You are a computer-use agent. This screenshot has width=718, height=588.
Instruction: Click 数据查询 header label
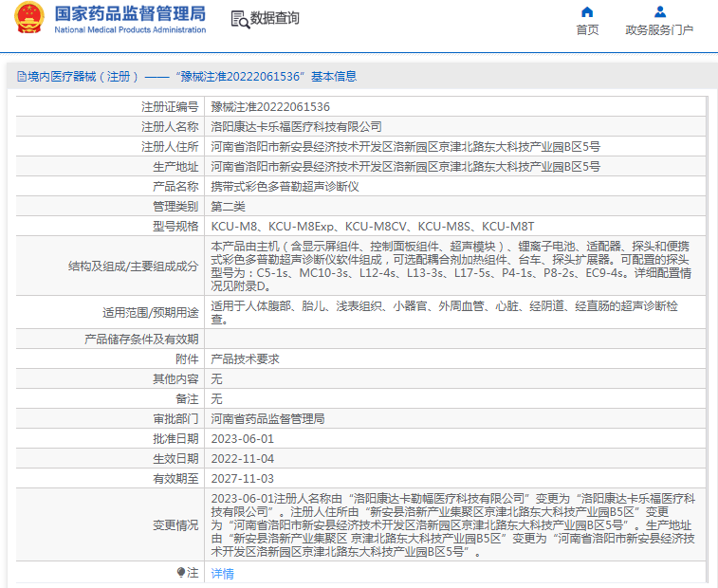click(274, 18)
